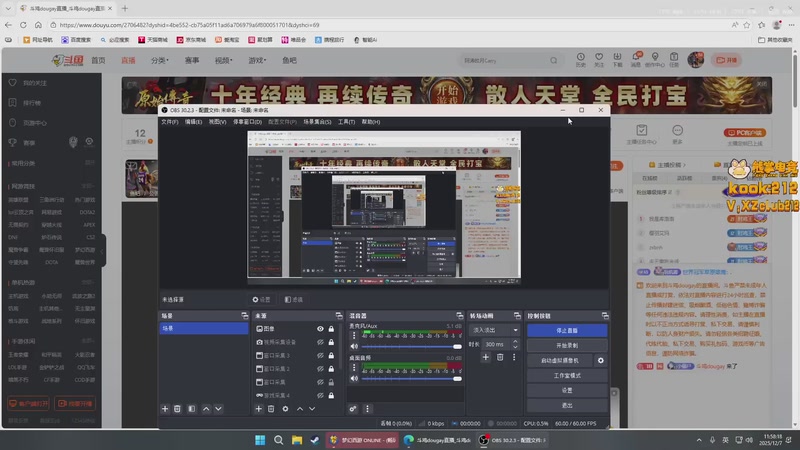Click the browser refresh icon
This screenshot has height=450, width=800.
tap(23, 24)
